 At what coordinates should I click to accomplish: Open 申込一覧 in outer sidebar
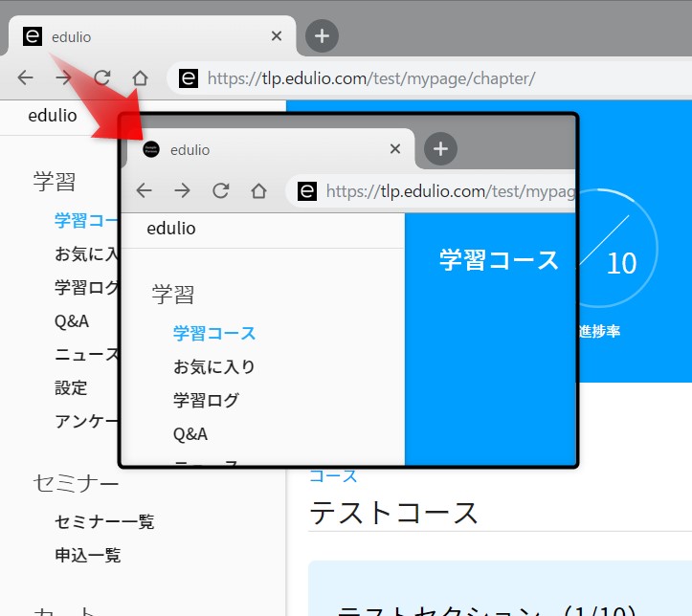point(87,555)
